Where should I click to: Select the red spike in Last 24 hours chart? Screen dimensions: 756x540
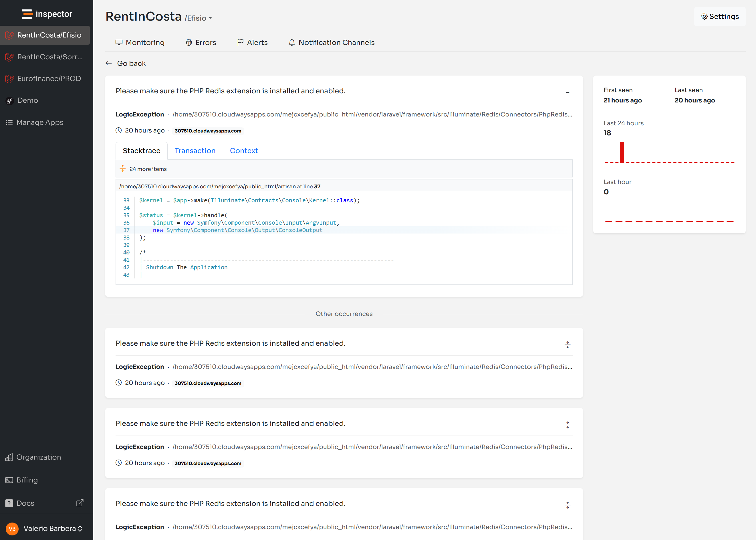[x=622, y=152]
